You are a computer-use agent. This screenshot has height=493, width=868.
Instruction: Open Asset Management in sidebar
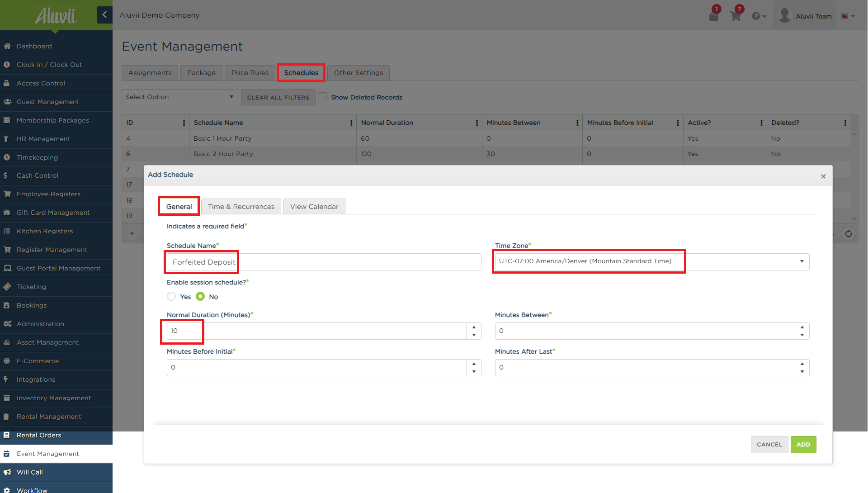[56, 342]
